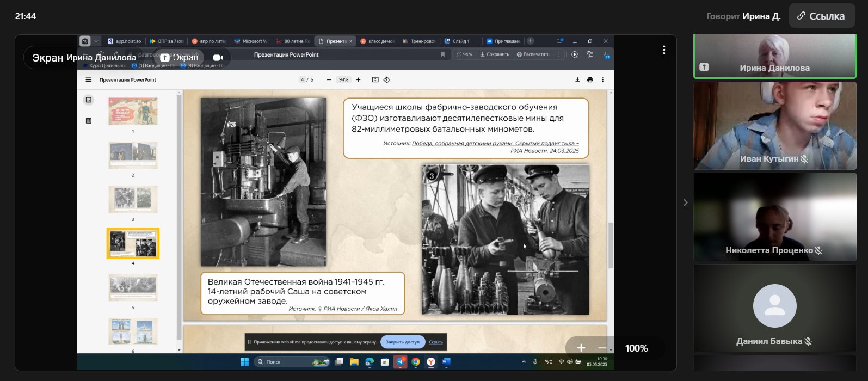Open Yandex Browser from the taskbar
The image size is (868, 381).
[431, 362]
